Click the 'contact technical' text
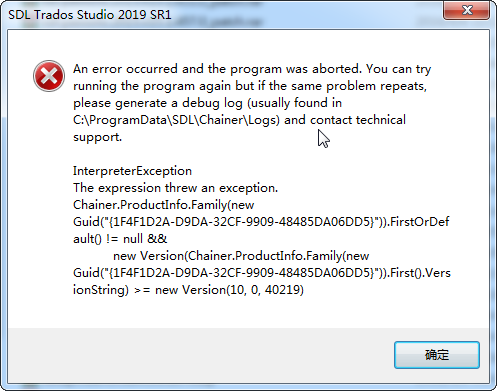 tap(358, 120)
